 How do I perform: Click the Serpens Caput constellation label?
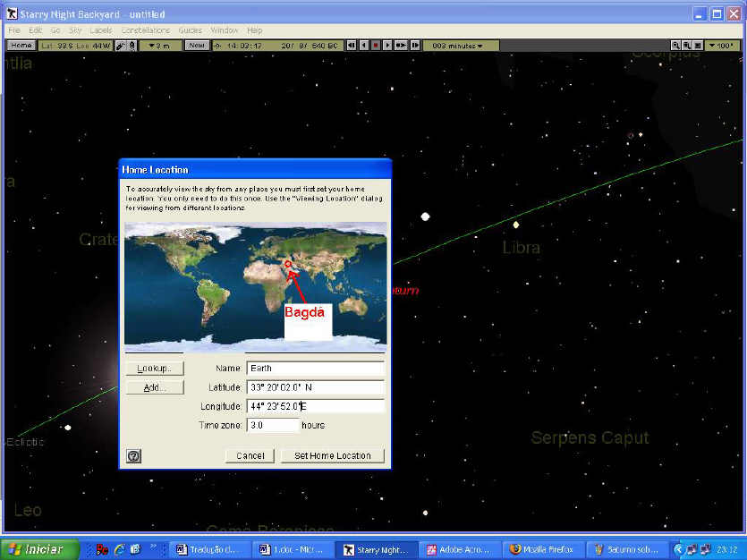click(x=590, y=437)
